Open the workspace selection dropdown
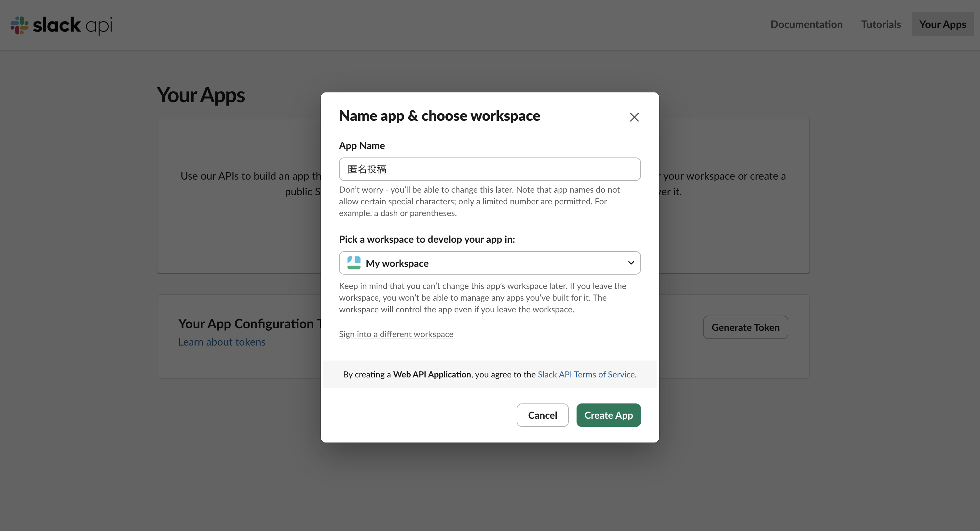This screenshot has width=980, height=531. (x=490, y=263)
